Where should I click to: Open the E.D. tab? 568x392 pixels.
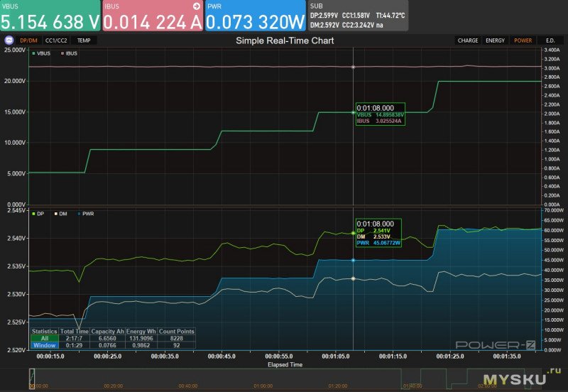coord(550,40)
